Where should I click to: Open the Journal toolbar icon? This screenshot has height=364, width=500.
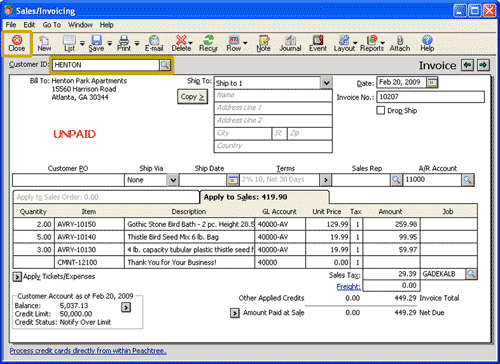click(x=290, y=44)
